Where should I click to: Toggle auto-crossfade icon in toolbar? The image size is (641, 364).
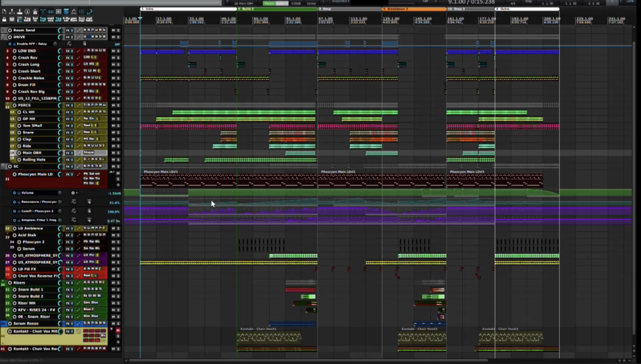43,11
